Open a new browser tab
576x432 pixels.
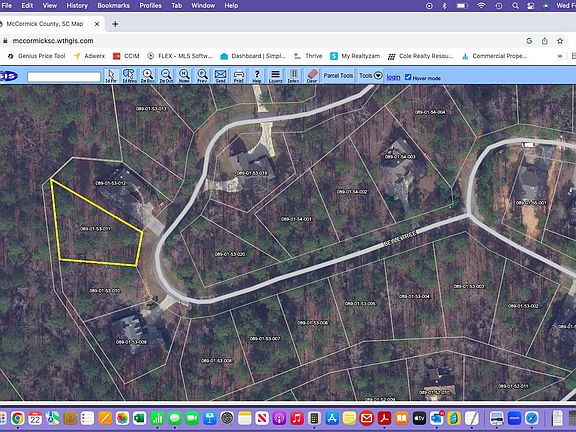coord(115,24)
